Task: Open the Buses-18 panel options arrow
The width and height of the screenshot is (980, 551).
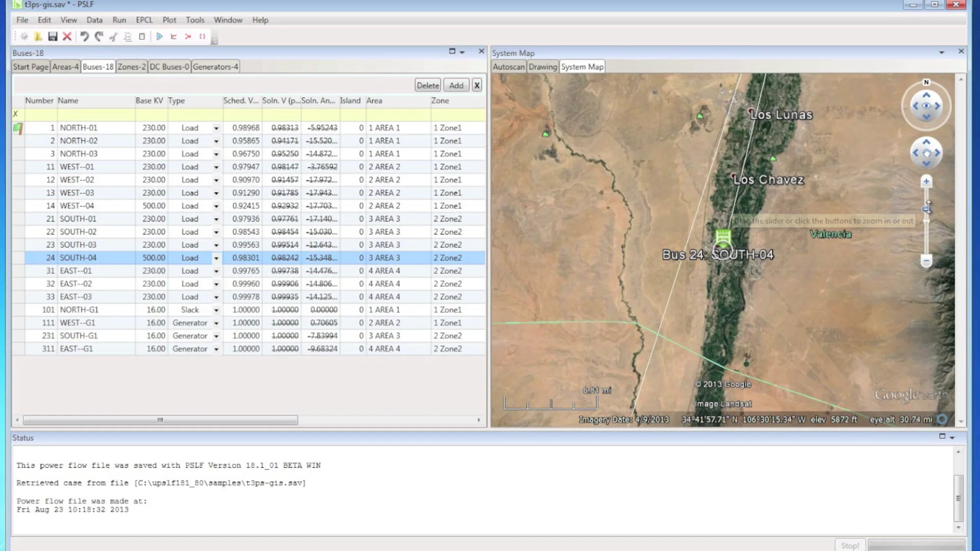Action: [x=462, y=53]
